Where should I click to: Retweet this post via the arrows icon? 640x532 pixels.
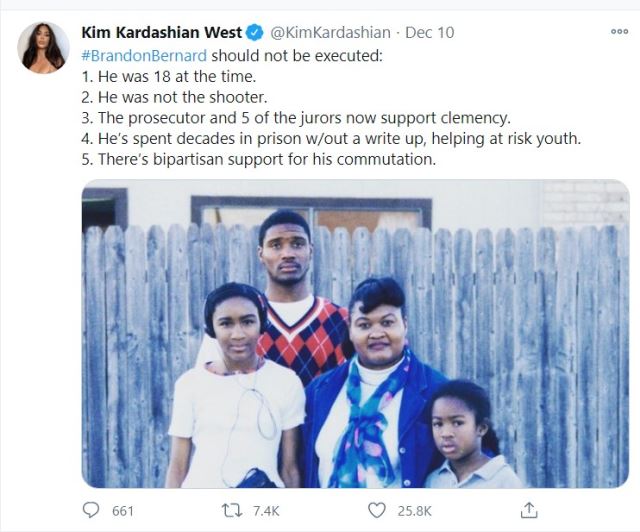[231, 510]
